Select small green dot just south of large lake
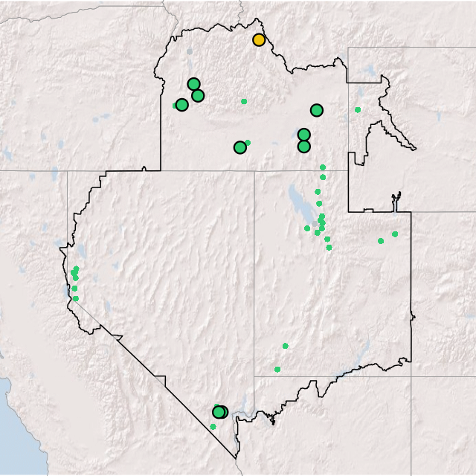This screenshot has width=476, height=476. coord(307,228)
